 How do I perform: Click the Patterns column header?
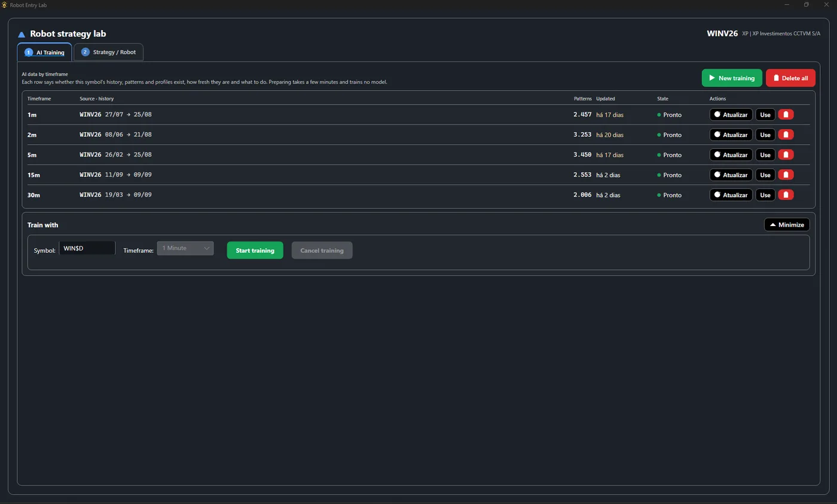point(582,99)
